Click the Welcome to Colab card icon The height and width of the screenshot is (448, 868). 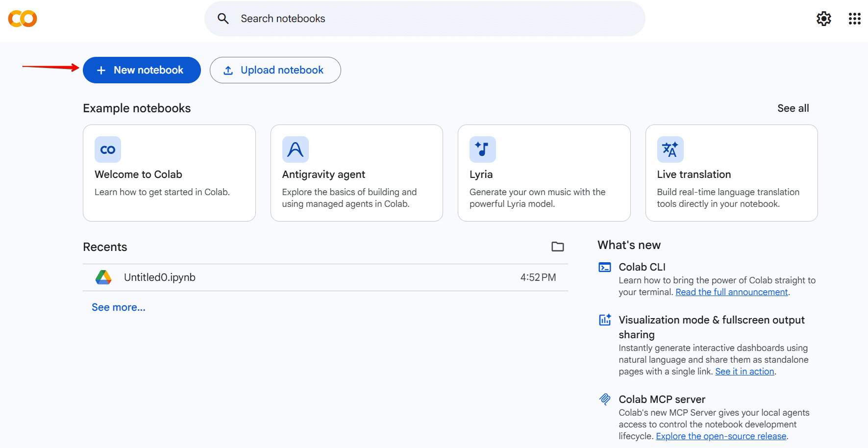[x=108, y=149]
